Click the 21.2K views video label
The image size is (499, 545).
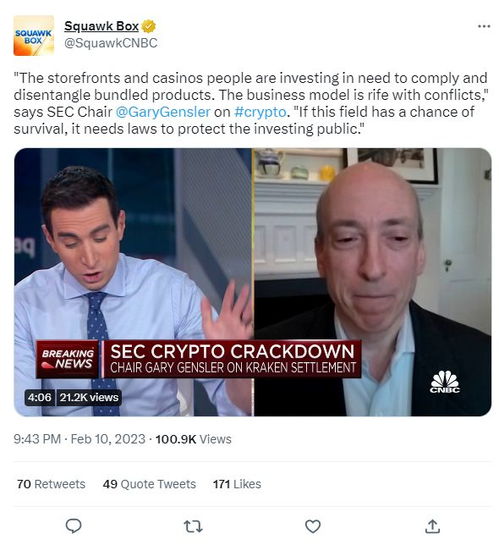coord(89,397)
